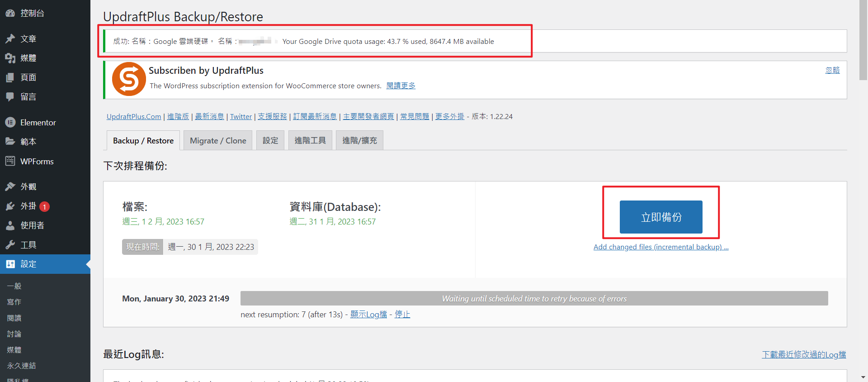
Task: Click the Subscriben orange logo
Action: [x=129, y=79]
